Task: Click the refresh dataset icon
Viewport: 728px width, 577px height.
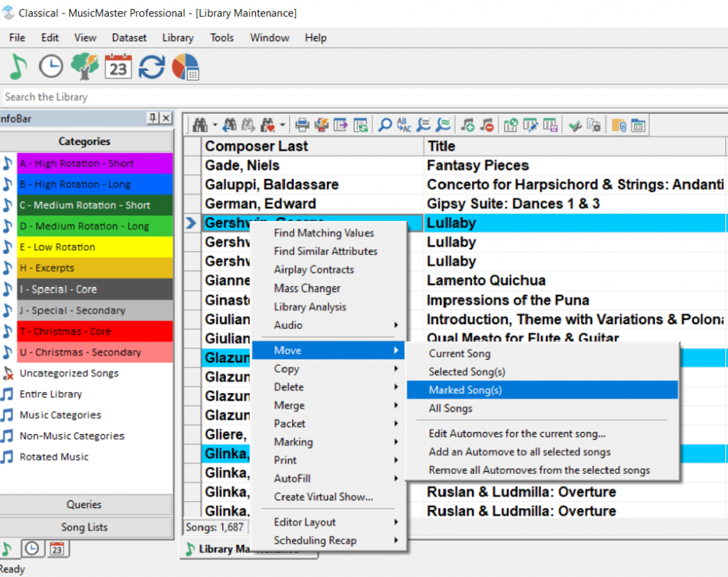Action: 151,66
